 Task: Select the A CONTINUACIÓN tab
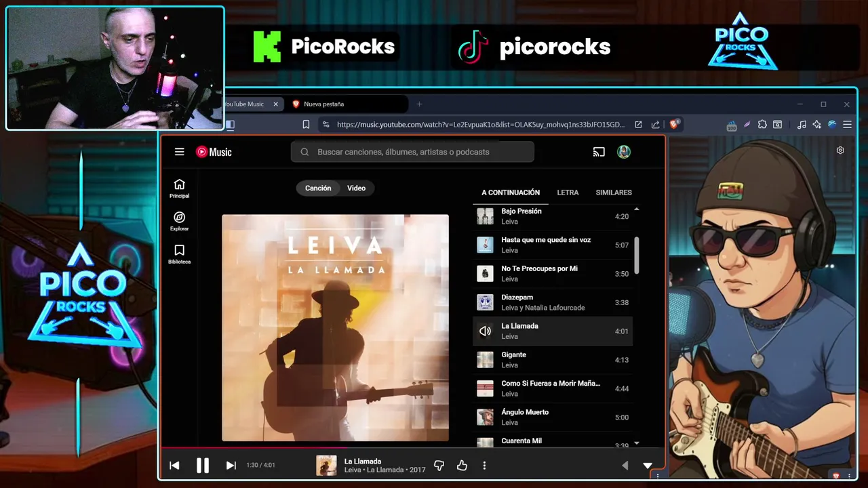coord(511,192)
